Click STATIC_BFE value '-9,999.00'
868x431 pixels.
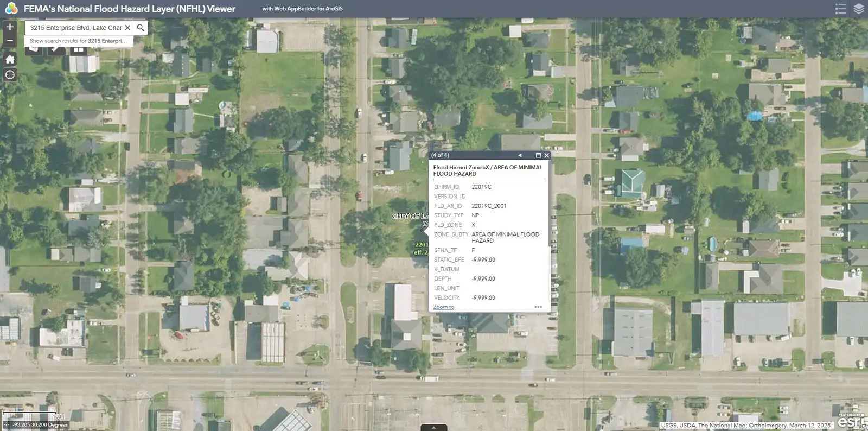click(x=483, y=260)
